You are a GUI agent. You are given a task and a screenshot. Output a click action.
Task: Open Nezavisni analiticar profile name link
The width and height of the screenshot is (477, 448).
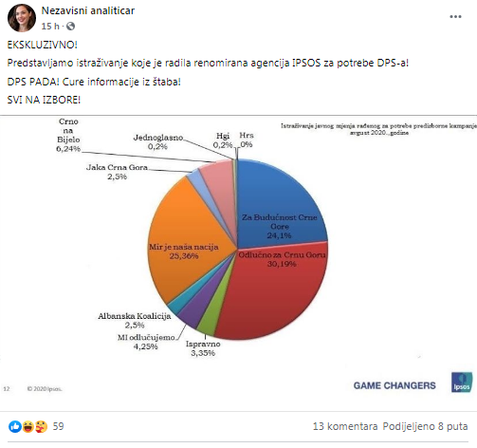88,10
